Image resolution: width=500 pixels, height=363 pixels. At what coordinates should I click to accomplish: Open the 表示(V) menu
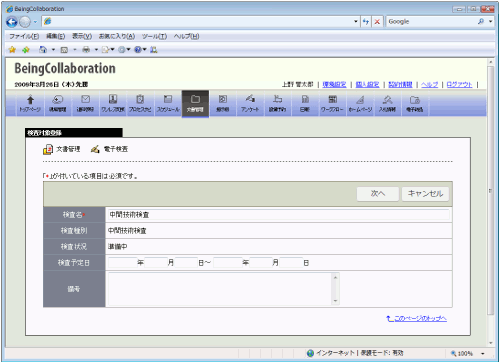click(x=82, y=36)
